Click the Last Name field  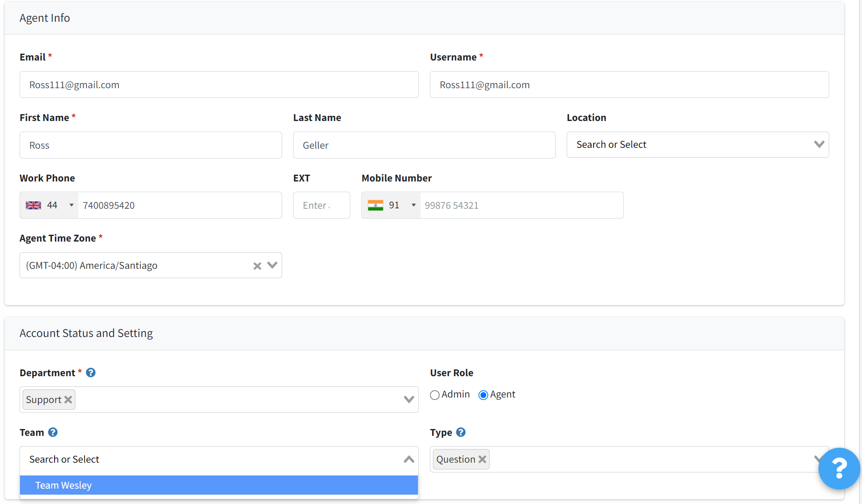click(424, 145)
